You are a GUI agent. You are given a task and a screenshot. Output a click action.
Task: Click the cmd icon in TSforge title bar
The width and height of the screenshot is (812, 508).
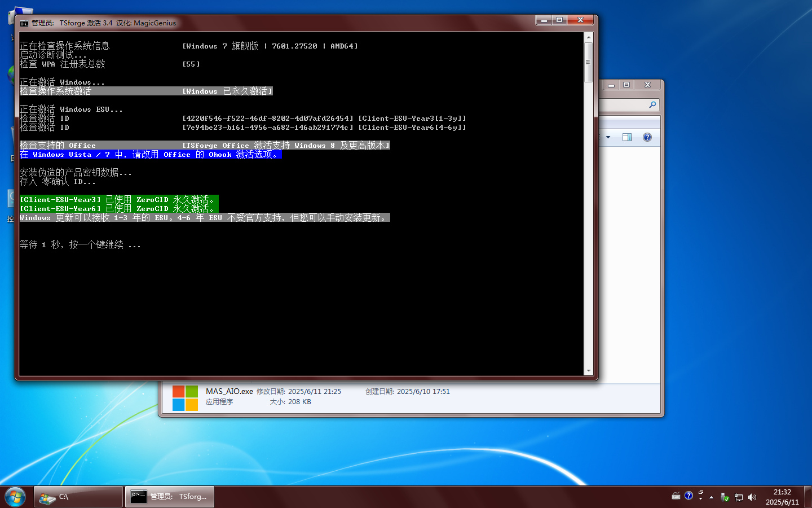(24, 23)
